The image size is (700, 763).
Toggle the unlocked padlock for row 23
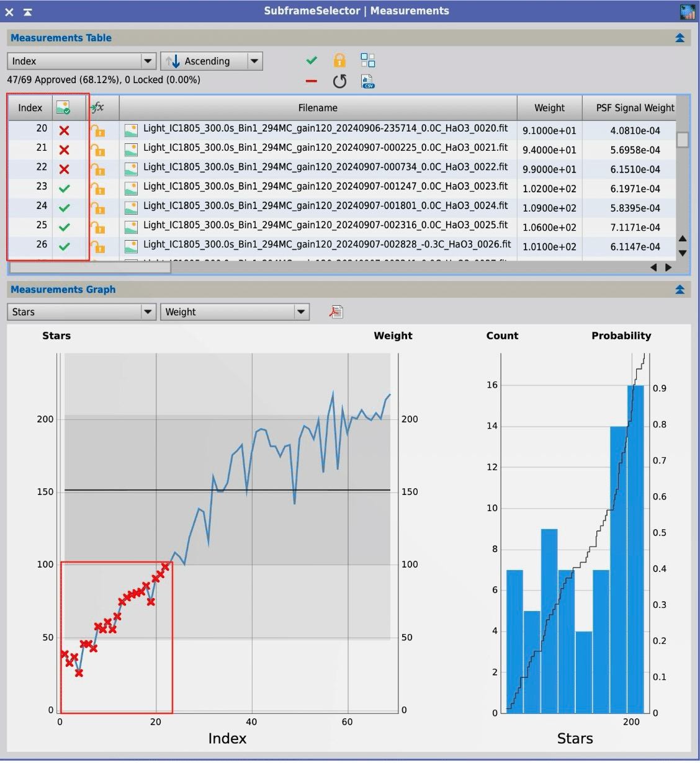point(97,188)
